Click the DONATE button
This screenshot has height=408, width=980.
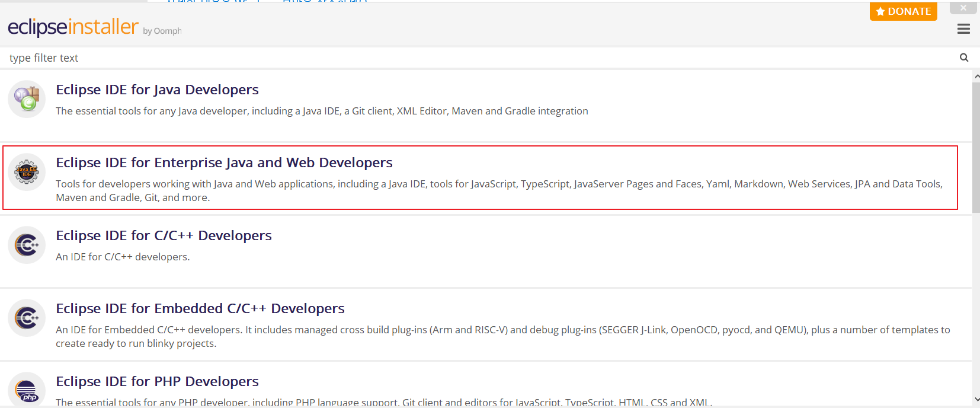903,11
